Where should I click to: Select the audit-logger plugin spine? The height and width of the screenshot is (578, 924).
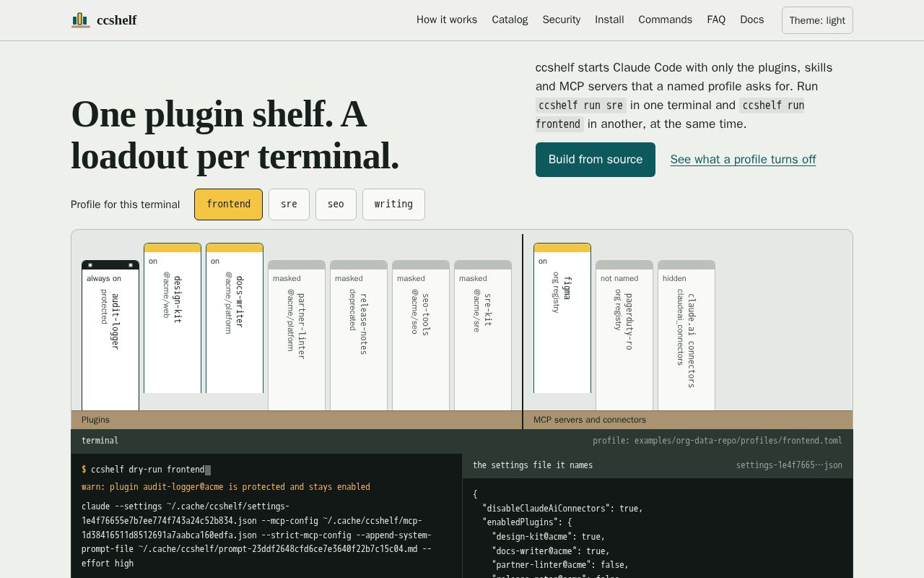110,335
